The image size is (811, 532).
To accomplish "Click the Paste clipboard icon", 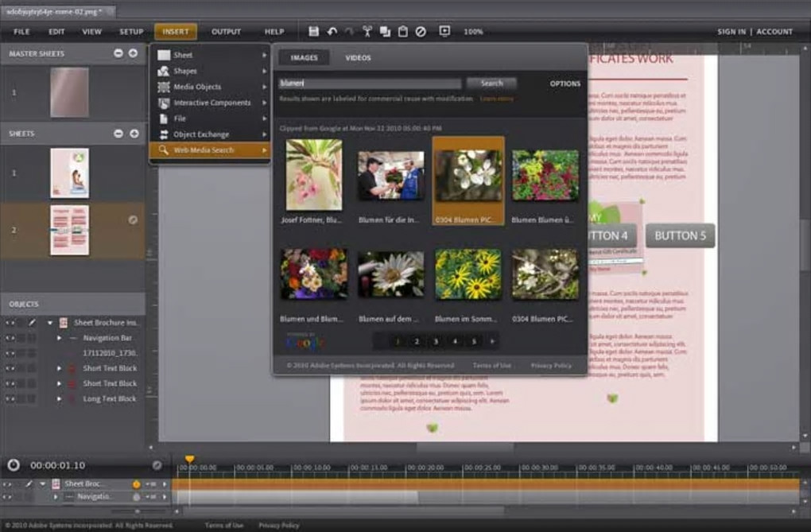I will tap(402, 32).
